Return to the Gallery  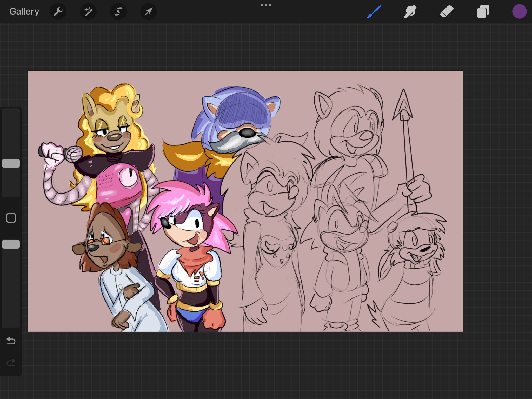pyautogui.click(x=24, y=11)
